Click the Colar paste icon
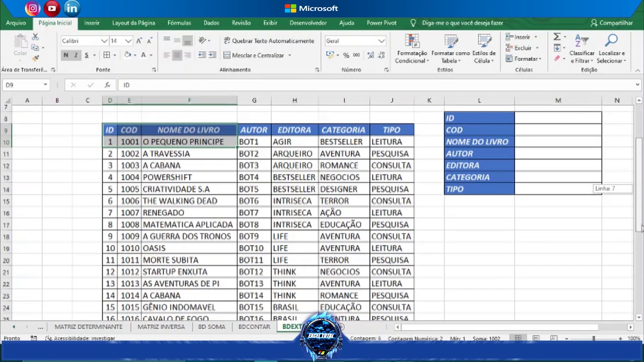This screenshot has width=644, height=362. [x=20, y=46]
